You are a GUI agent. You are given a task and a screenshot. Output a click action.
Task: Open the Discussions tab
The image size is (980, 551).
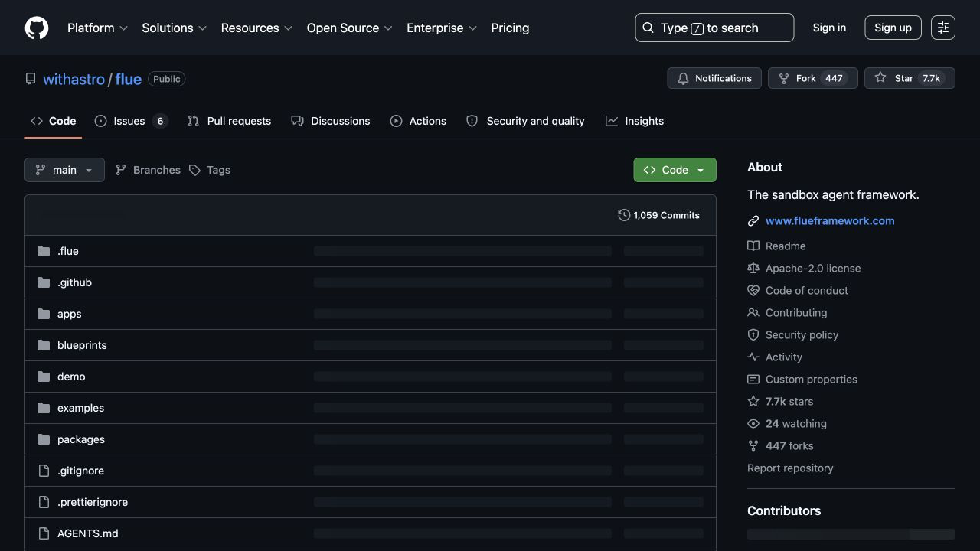(x=330, y=121)
